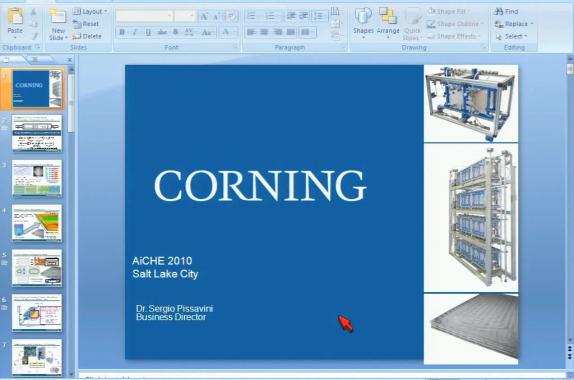Click the Find binoculars icon
Screen dimensions: 574x380
[x=499, y=11]
